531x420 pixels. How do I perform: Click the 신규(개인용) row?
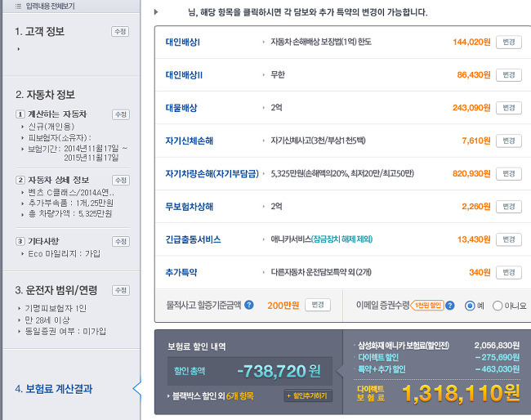pyautogui.click(x=51, y=127)
